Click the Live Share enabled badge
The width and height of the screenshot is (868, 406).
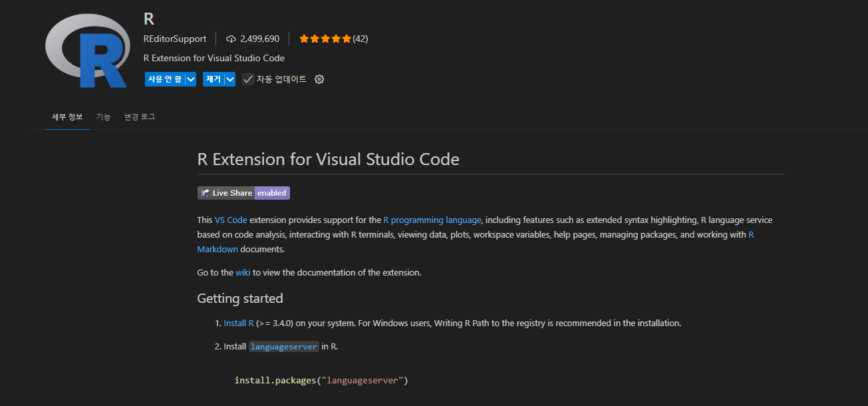pyautogui.click(x=243, y=193)
